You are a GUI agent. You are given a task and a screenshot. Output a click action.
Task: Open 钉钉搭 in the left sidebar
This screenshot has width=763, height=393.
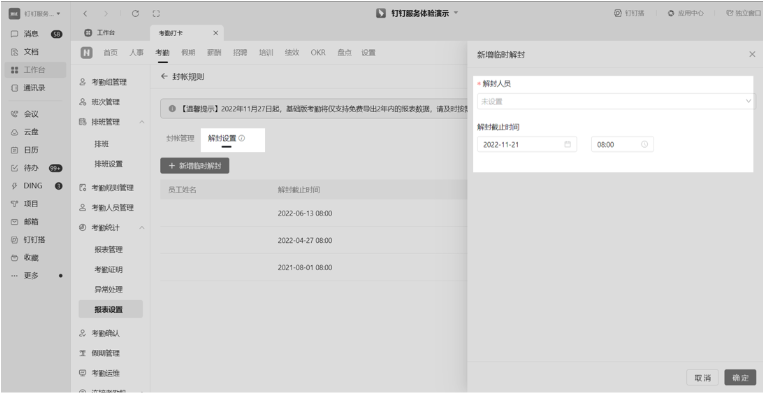[x=35, y=240]
